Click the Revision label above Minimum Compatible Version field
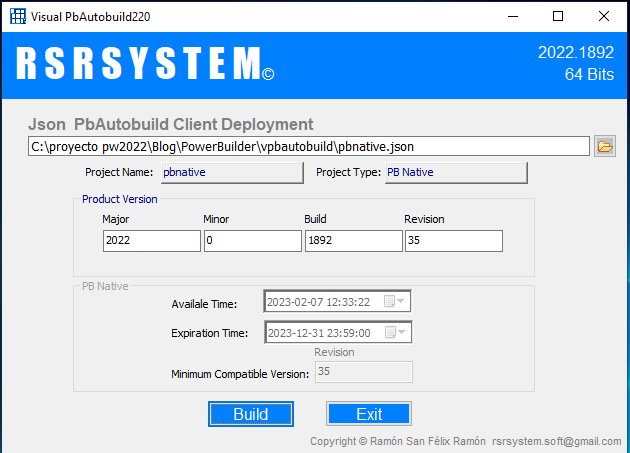This screenshot has height=453, width=630. 334,352
